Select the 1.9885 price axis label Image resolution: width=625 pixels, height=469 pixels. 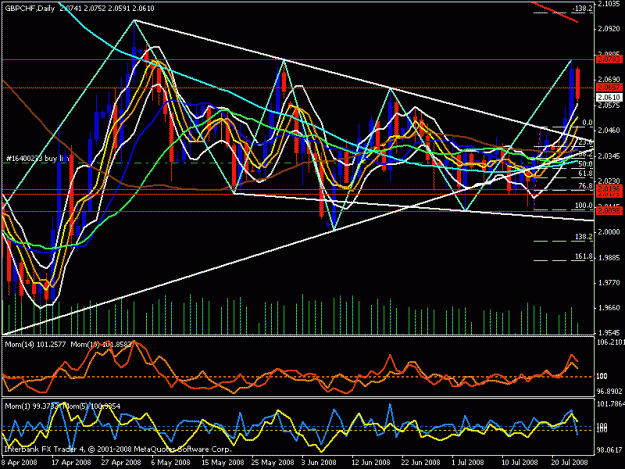[610, 257]
